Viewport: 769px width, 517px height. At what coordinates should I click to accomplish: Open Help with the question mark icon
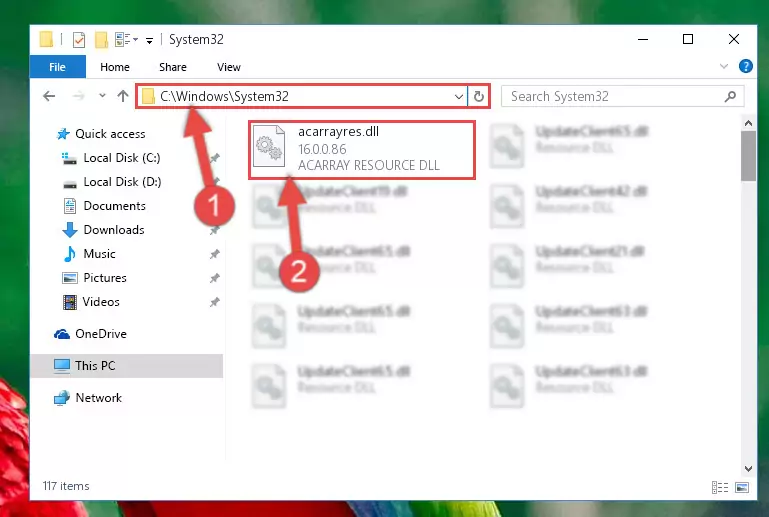click(x=745, y=66)
